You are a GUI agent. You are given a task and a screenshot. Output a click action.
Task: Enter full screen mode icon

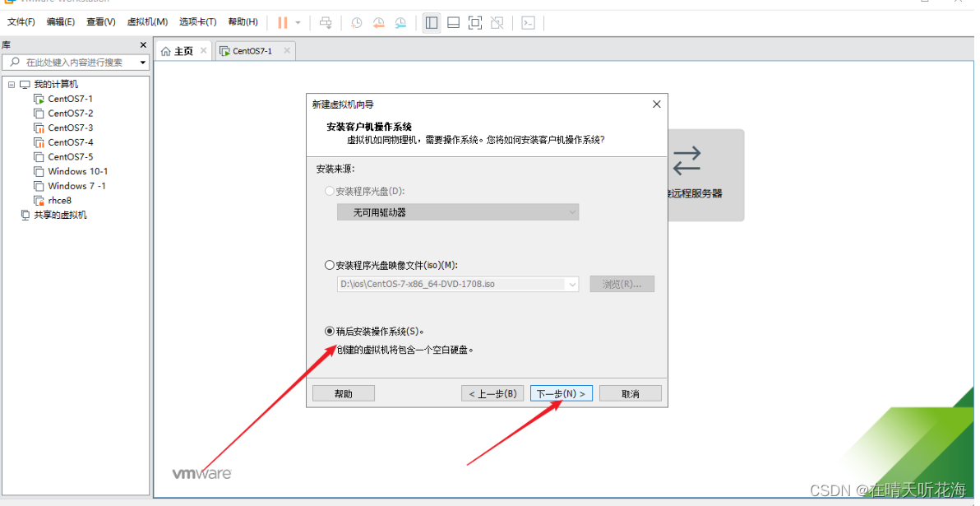(x=475, y=22)
